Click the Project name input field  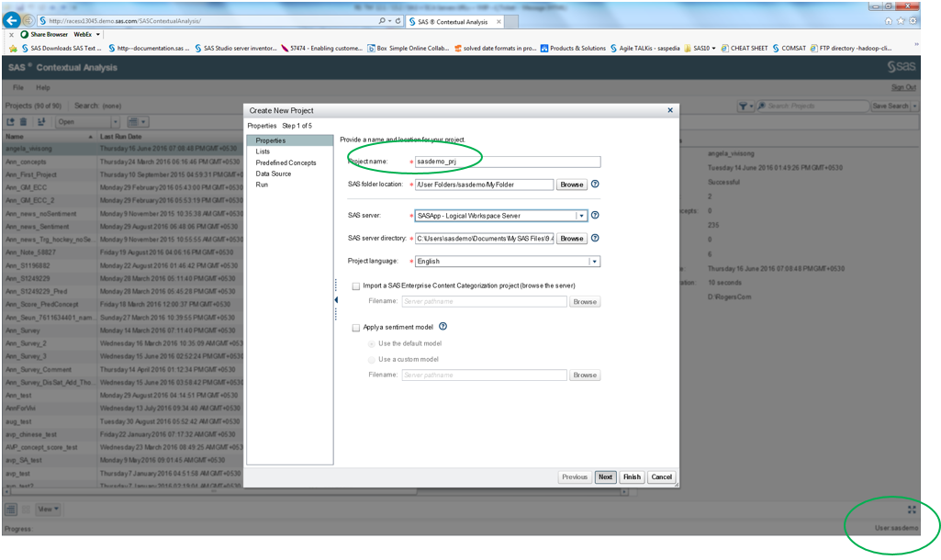point(507,162)
